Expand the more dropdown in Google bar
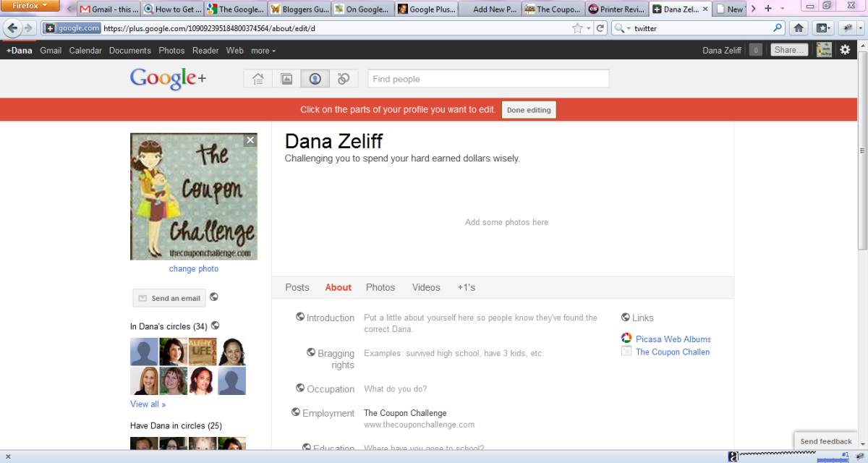 (x=263, y=51)
